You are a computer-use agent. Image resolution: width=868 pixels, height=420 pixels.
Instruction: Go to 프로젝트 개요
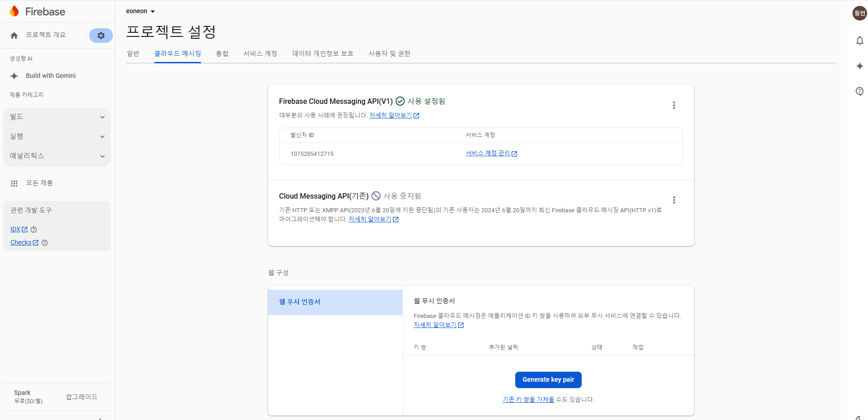click(46, 35)
